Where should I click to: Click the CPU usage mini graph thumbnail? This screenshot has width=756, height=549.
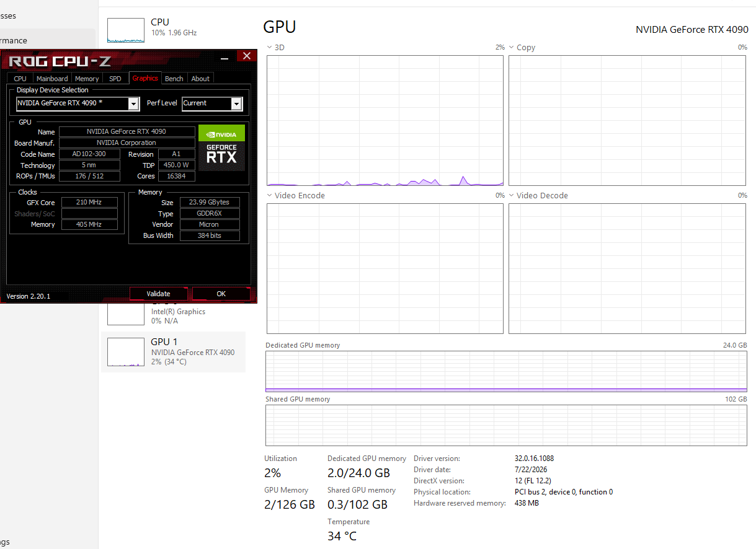tap(125, 30)
